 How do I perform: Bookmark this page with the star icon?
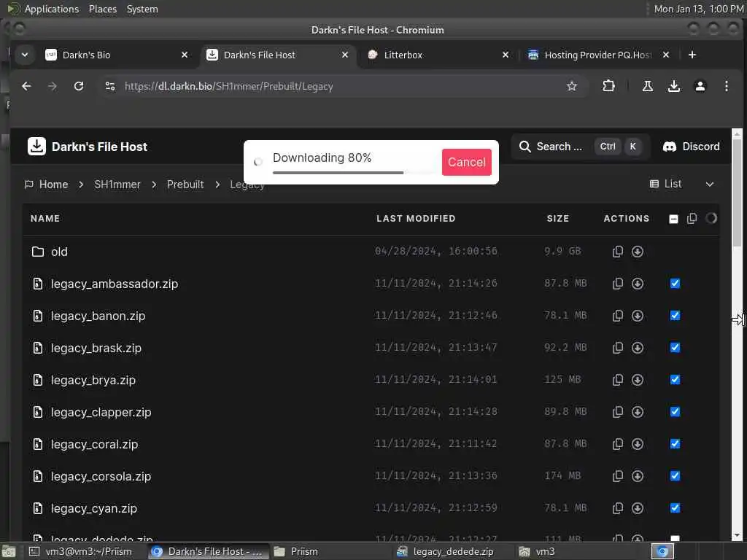click(572, 86)
